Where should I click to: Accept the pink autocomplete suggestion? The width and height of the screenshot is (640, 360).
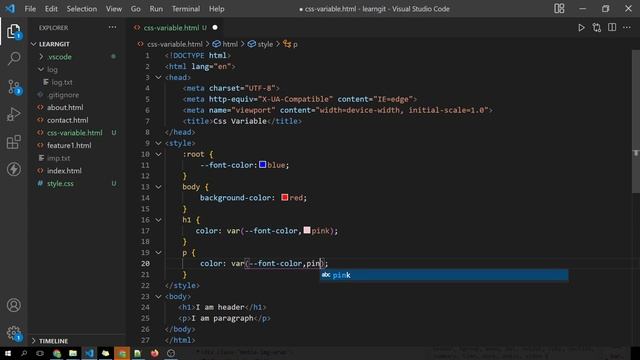444,275
